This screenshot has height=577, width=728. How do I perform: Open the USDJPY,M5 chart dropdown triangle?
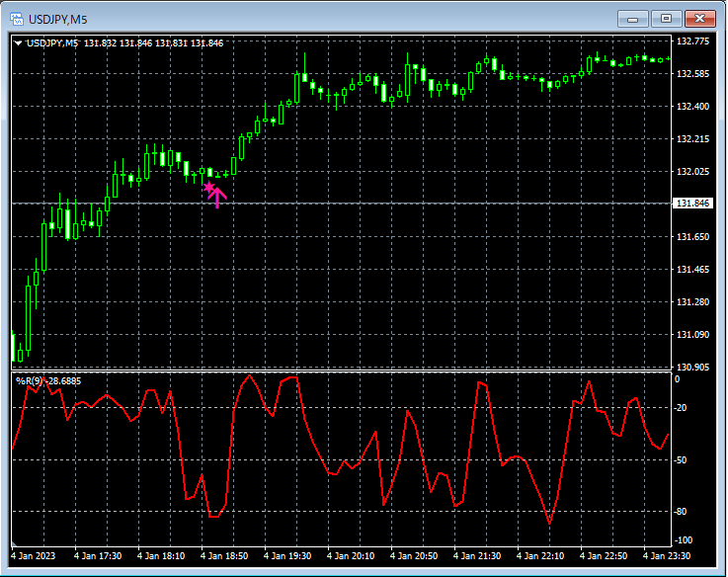coord(19,42)
